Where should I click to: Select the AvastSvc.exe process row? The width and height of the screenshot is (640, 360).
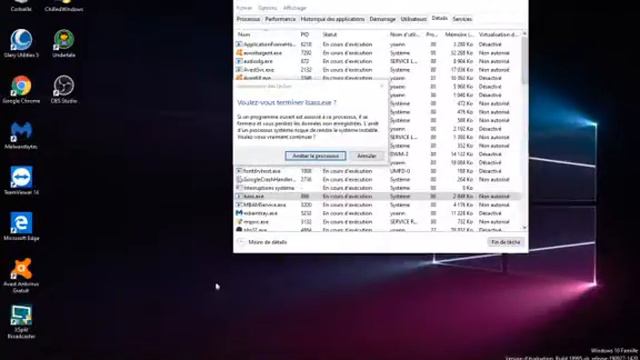coord(378,70)
